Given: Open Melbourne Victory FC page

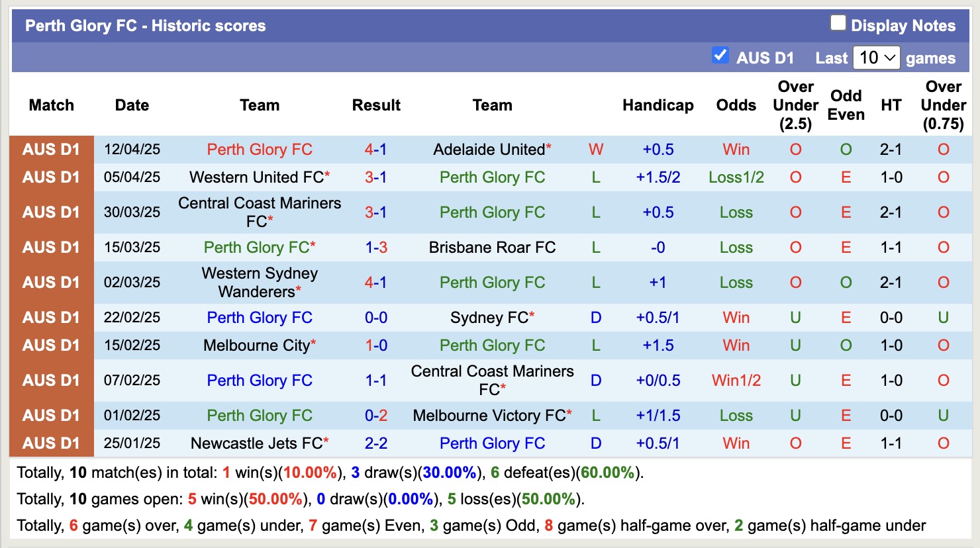Looking at the screenshot, I should click(489, 416).
